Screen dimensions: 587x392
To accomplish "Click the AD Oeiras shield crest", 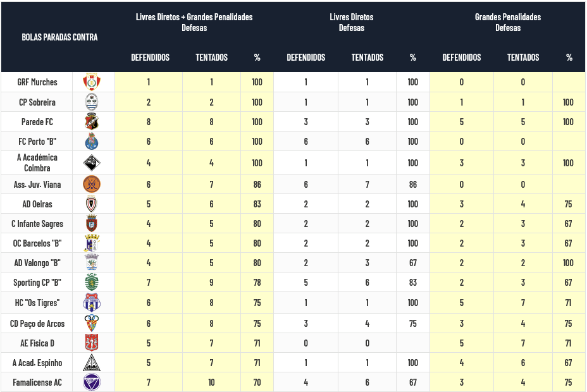I will point(92,204).
